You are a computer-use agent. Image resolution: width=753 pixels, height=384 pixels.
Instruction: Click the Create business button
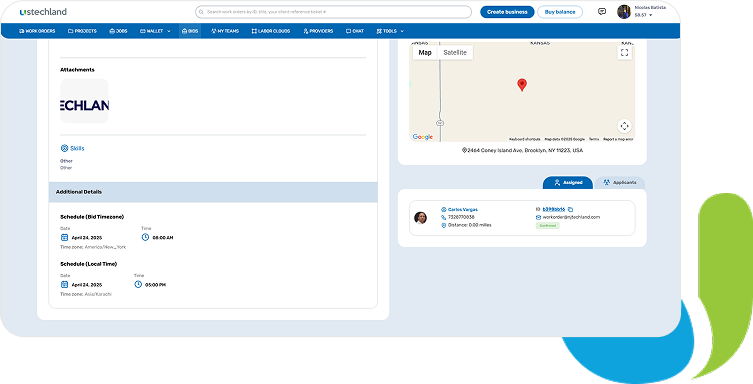pyautogui.click(x=507, y=12)
